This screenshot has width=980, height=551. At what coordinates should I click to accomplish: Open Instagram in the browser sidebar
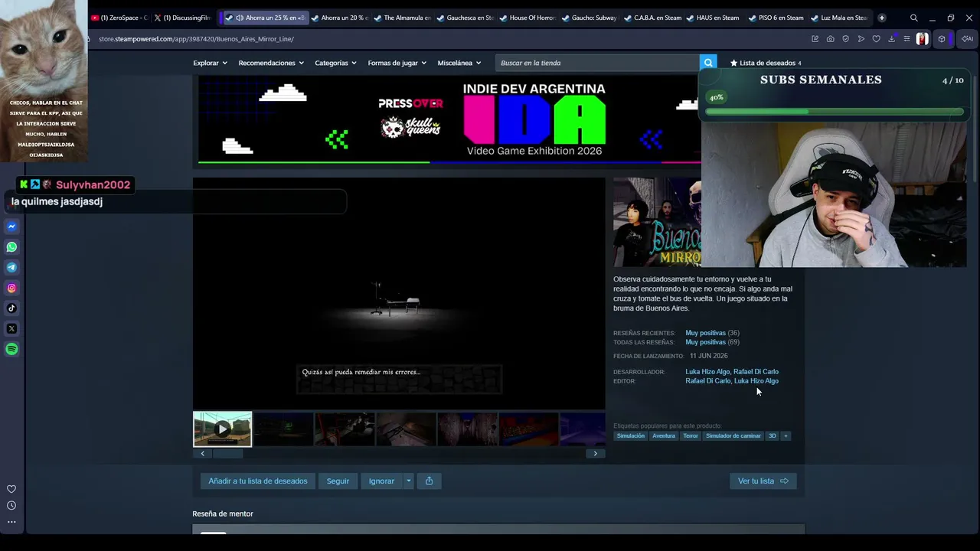click(x=11, y=288)
